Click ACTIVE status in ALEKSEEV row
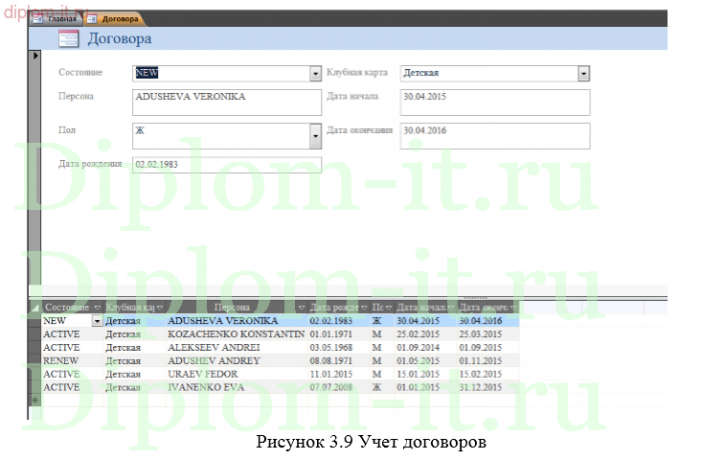Image resolution: width=702 pixels, height=460 pixels. pos(72,348)
